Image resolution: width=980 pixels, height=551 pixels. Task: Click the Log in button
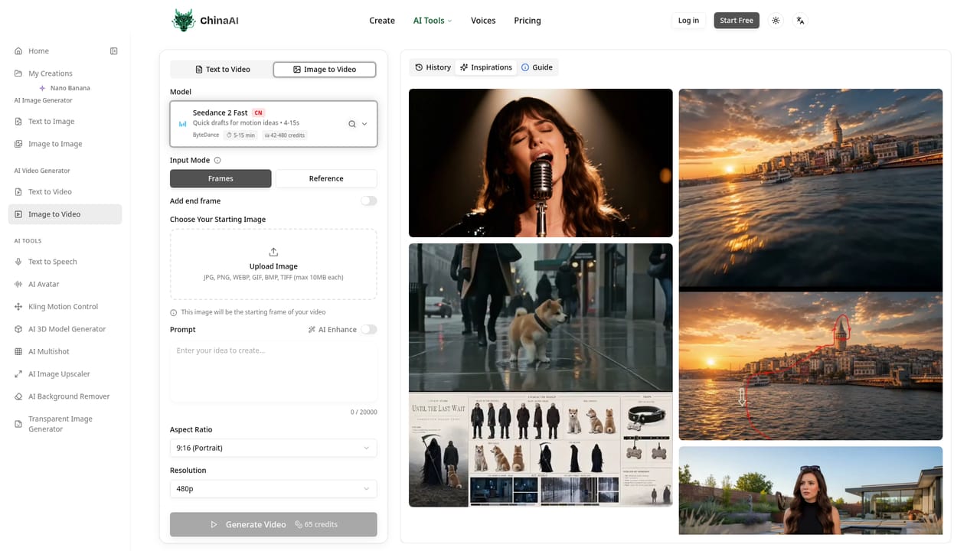coord(688,21)
